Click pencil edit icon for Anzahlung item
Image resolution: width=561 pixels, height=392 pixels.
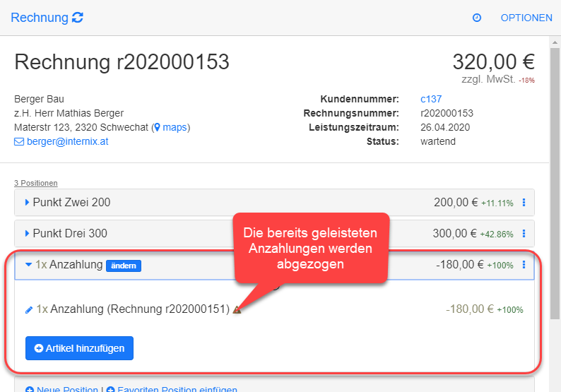pyautogui.click(x=29, y=310)
